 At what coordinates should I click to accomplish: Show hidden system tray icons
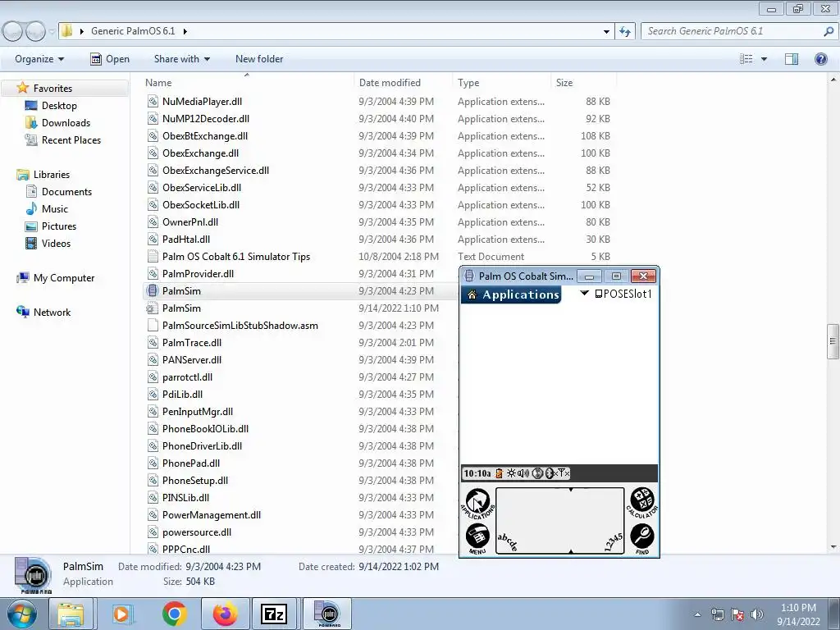tap(697, 614)
